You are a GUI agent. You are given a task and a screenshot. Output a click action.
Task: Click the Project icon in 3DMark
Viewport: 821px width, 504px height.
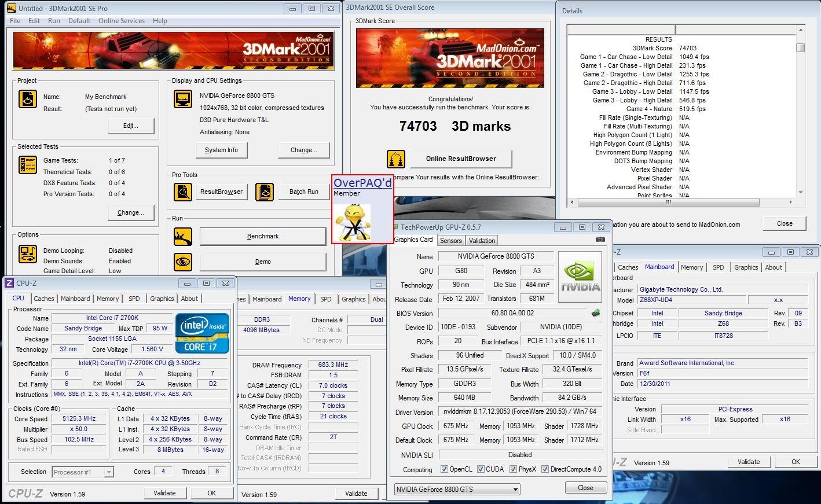click(27, 99)
